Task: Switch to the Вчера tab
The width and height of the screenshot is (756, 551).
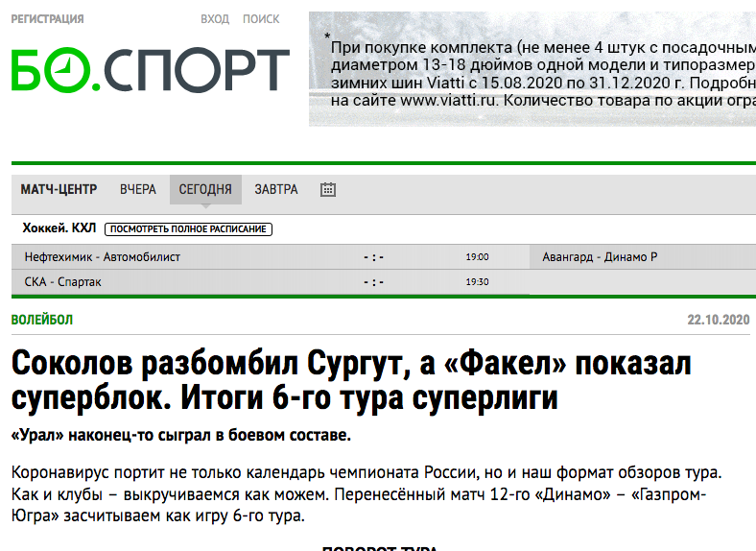Action: tap(138, 190)
